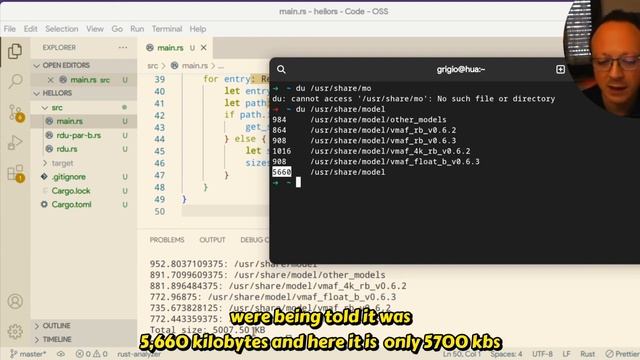This screenshot has height=360, width=640.
Task: Close main.rs in Open Editors list
Action: 51,80
